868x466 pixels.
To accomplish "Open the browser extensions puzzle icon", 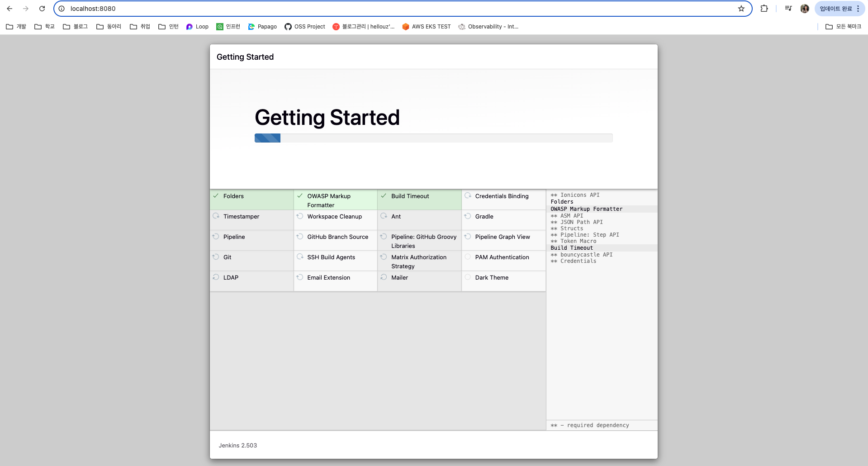I will click(764, 9).
